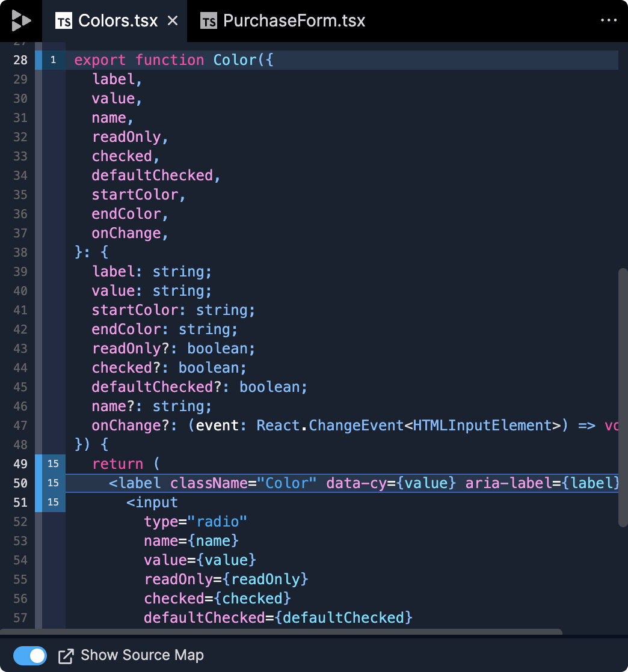Open the three-dot more options menu
The image size is (628, 672).
(x=609, y=21)
